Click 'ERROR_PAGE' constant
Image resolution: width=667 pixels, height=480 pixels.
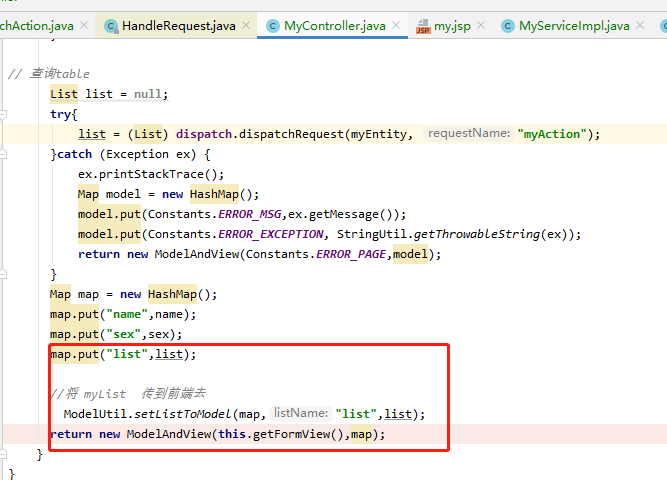point(351,254)
